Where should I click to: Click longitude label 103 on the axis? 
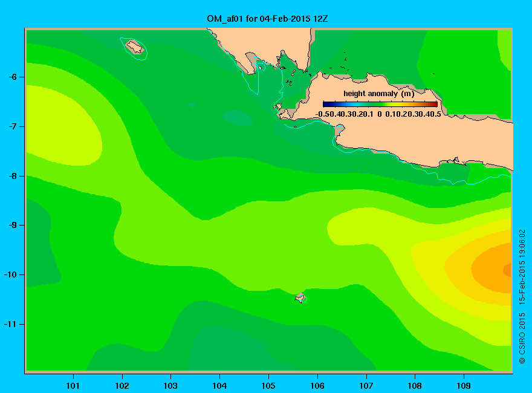click(170, 386)
